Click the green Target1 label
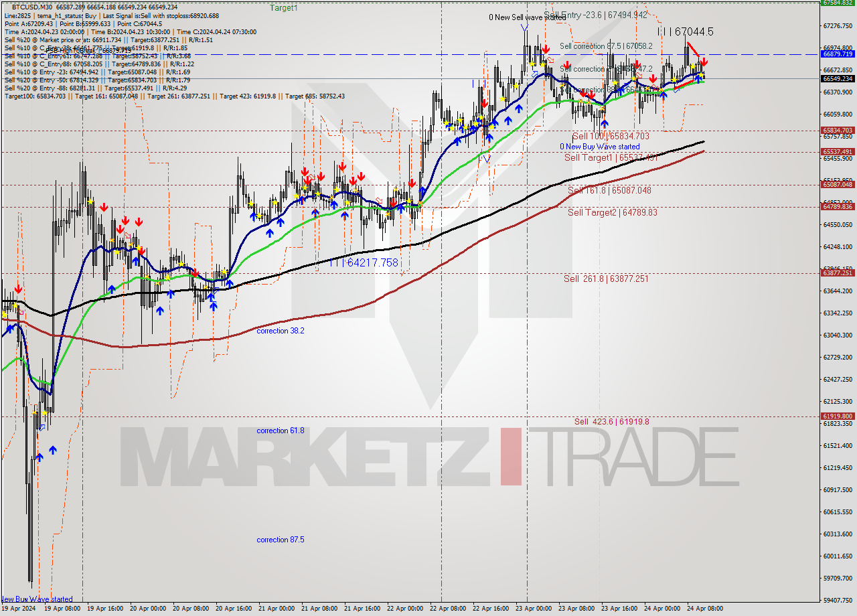The width and height of the screenshot is (857, 616). pyautogui.click(x=284, y=8)
